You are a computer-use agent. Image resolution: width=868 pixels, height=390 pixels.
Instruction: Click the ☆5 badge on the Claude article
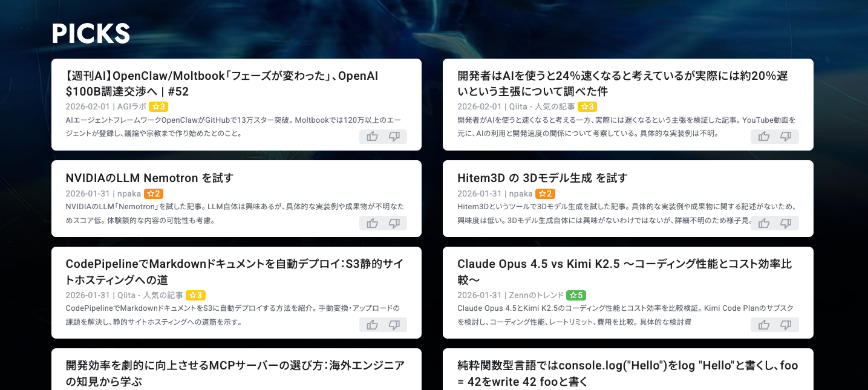pos(576,295)
